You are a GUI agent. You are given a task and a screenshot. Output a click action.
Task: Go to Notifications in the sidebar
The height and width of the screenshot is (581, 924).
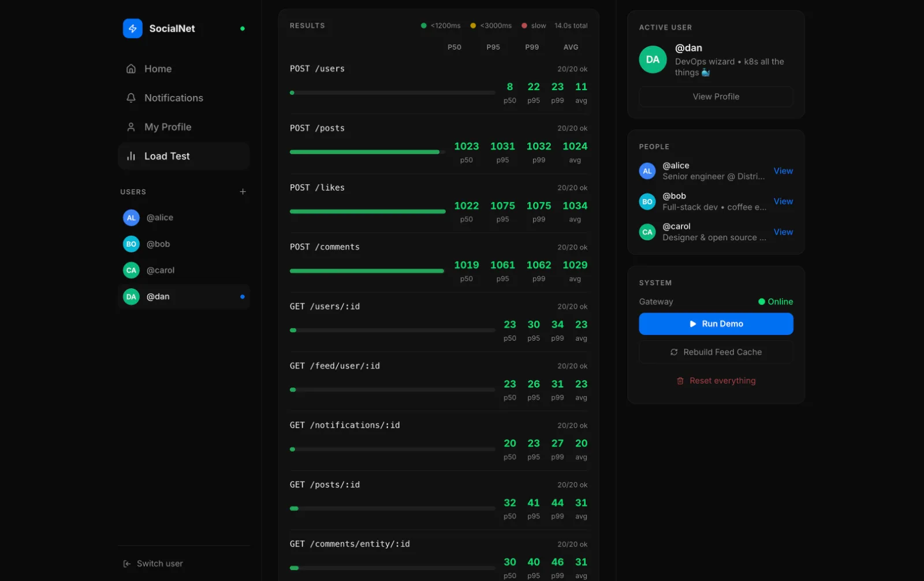[184, 98]
